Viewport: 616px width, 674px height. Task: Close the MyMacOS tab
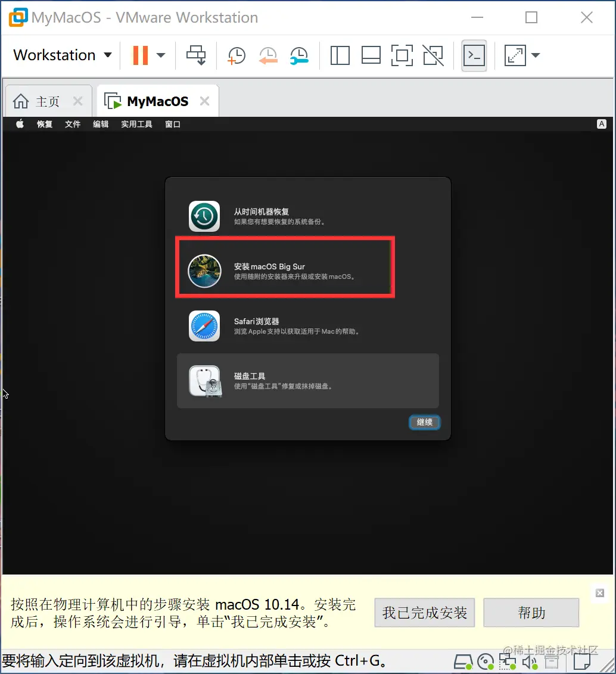[205, 101]
